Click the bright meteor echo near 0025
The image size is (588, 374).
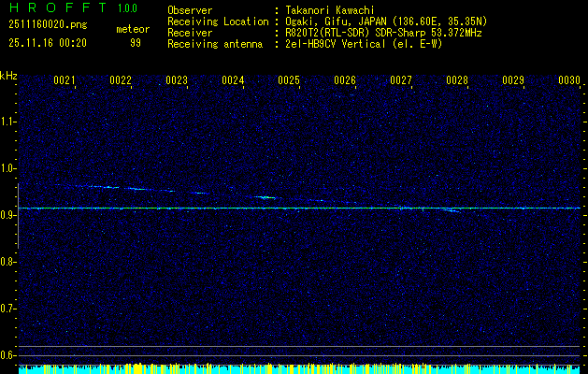tap(266, 197)
